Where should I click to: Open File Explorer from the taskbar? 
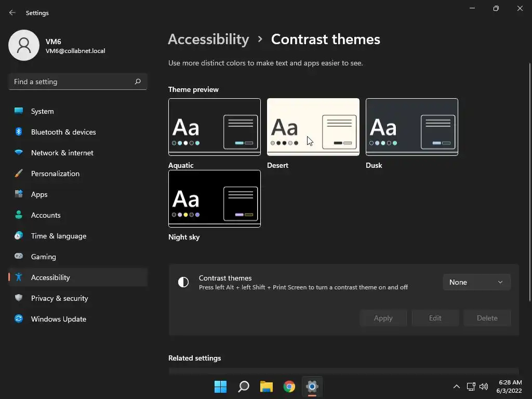pos(267,387)
